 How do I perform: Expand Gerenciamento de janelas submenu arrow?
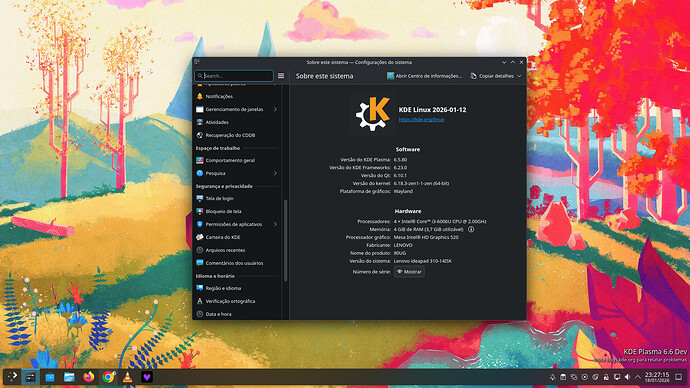click(275, 109)
